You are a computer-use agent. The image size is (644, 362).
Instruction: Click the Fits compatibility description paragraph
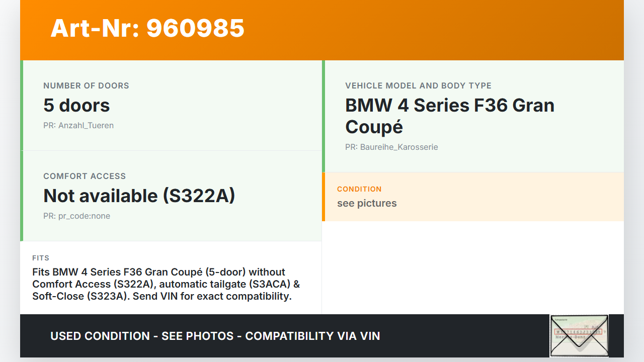pyautogui.click(x=166, y=284)
